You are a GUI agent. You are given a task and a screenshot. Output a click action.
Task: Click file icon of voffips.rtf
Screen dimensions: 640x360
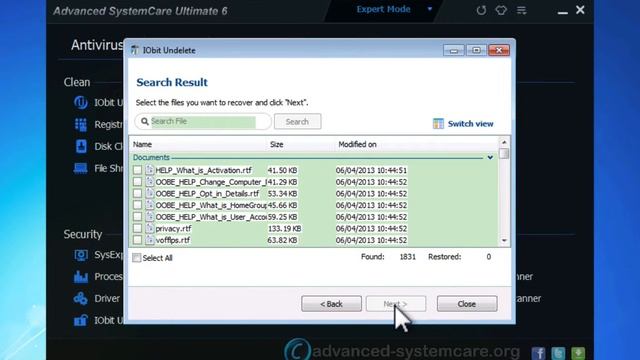click(x=149, y=240)
